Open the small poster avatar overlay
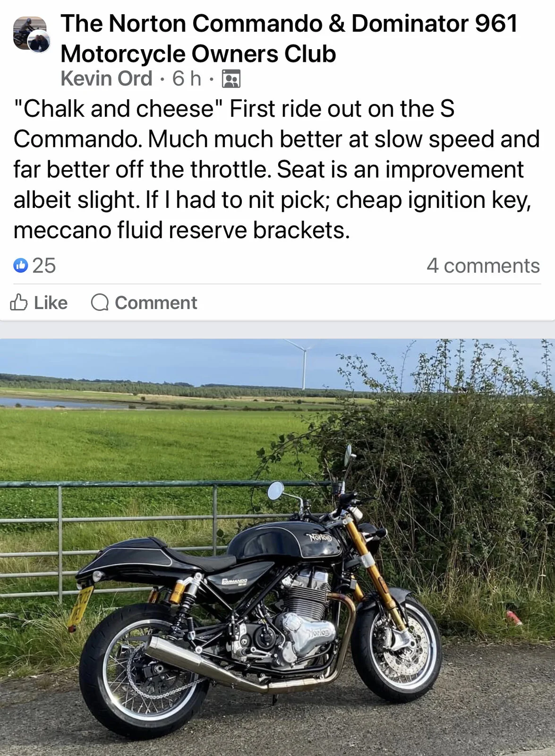 pyautogui.click(x=39, y=42)
